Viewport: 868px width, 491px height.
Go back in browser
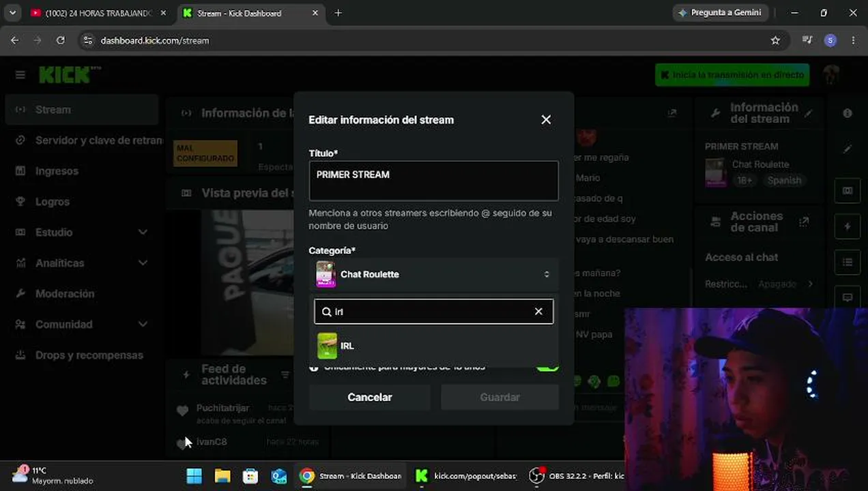(14, 40)
